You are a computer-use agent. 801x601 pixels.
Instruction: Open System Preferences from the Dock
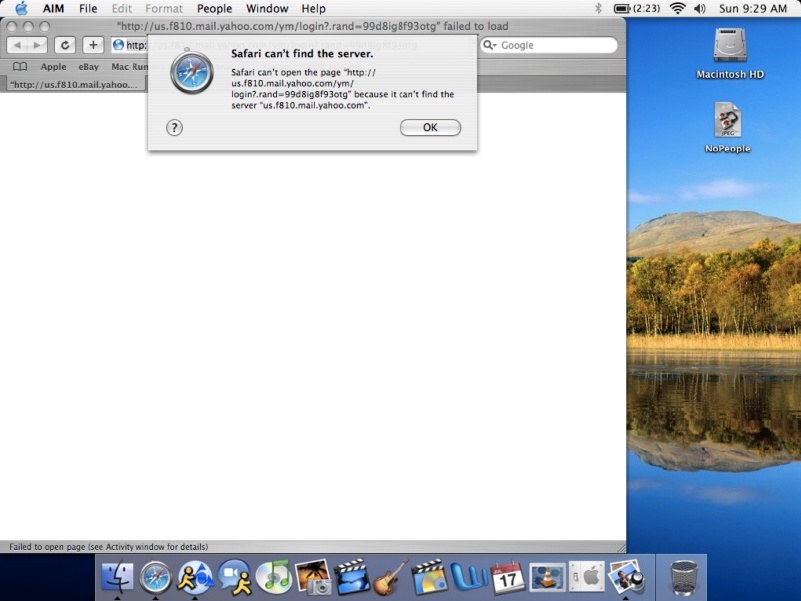pos(586,577)
